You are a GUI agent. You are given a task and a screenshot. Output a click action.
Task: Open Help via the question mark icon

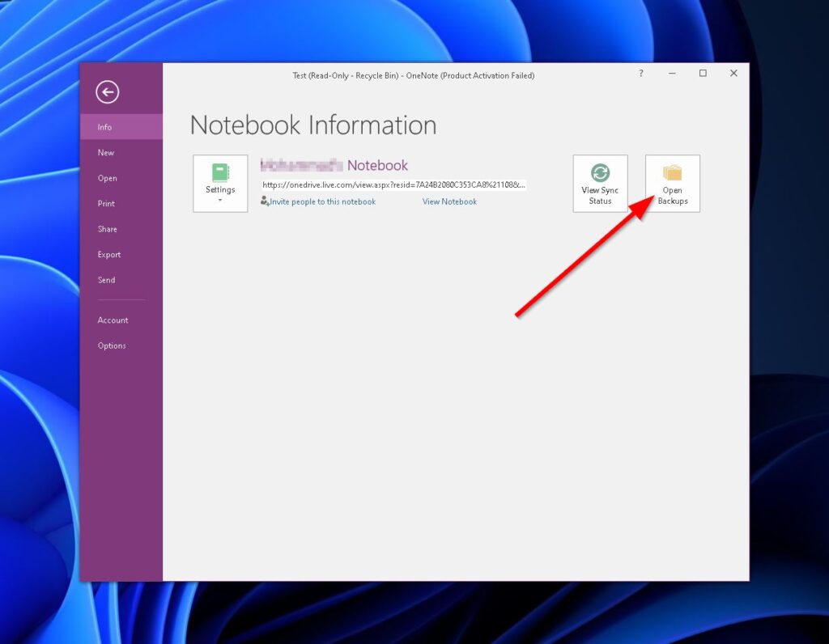coord(640,74)
